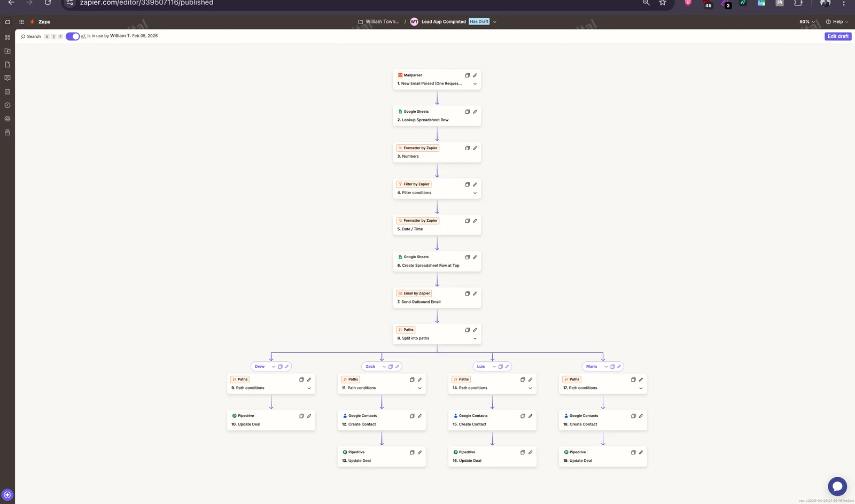The width and height of the screenshot is (855, 504).
Task: Expand step 4 Filter conditions chevron
Action: [x=475, y=193]
